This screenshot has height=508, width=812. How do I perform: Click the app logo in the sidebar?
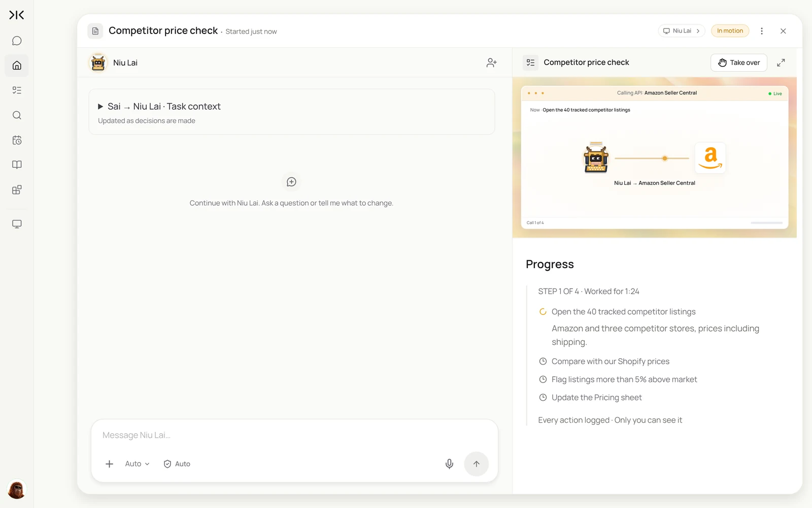tap(17, 15)
